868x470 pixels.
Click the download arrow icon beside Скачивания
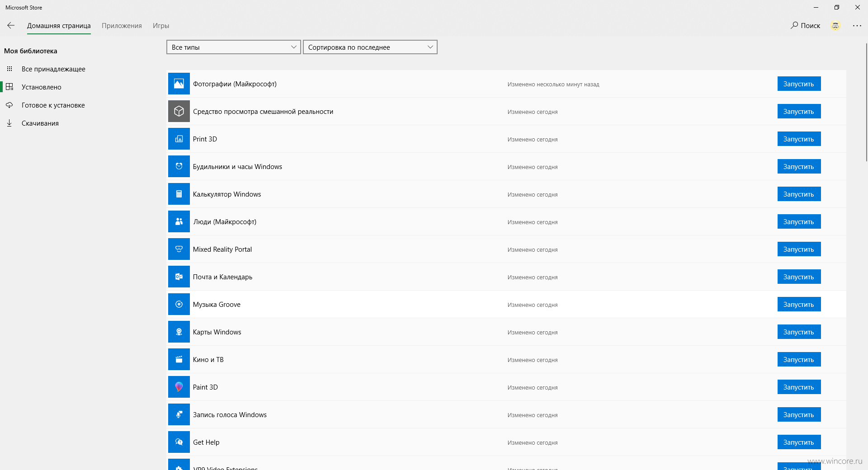pos(9,123)
